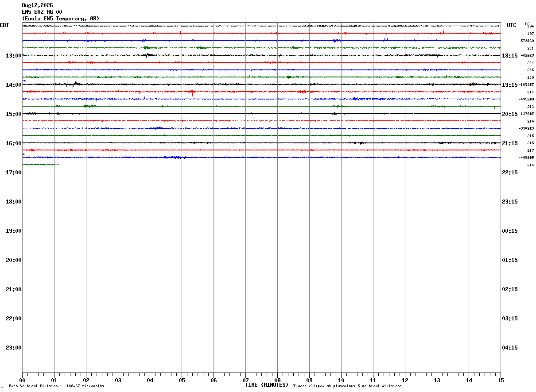The image size is (536, 392).
Task: Click the short green trace at 16:45
Action: pos(40,165)
